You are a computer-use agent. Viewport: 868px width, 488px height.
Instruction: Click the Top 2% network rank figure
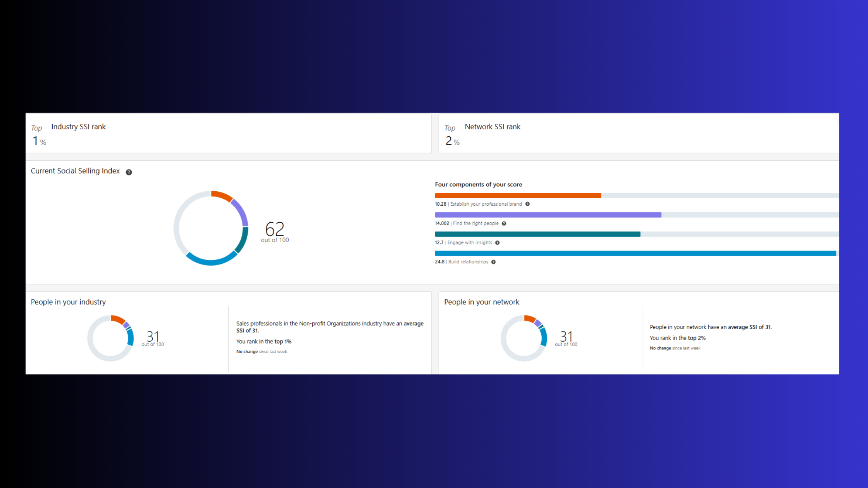[x=452, y=136]
